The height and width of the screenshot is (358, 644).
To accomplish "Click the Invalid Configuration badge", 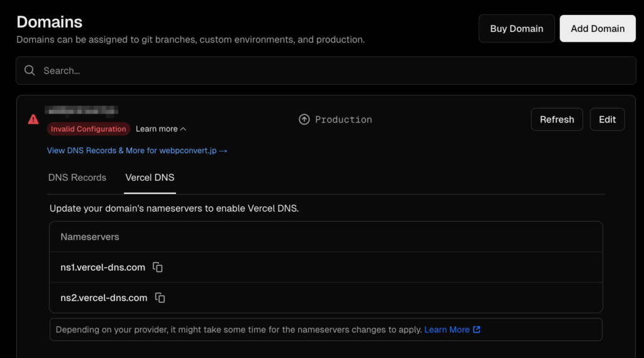I will point(89,129).
